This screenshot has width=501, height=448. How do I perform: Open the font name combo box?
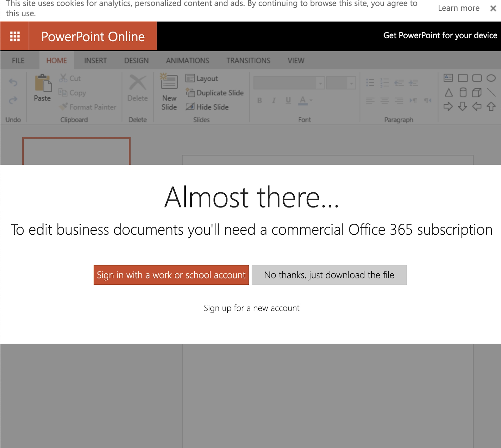[x=289, y=83]
